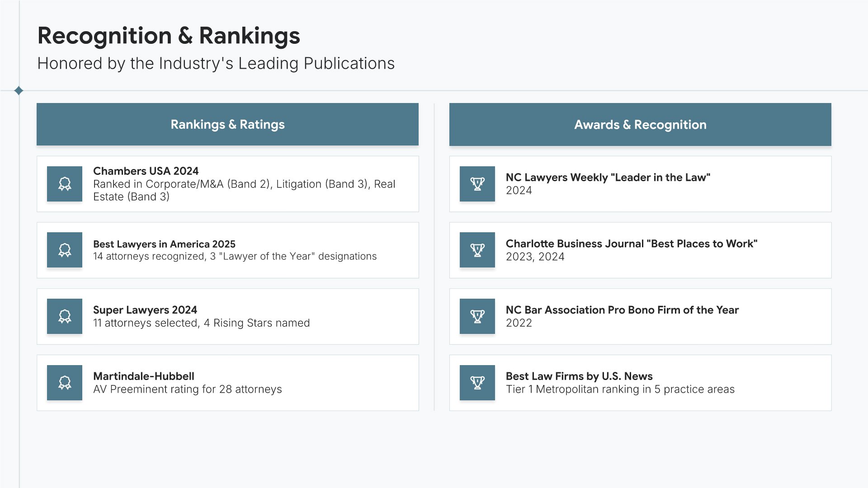Click the trophy icon next to Best Law Firms
868x488 pixels.
click(x=477, y=383)
